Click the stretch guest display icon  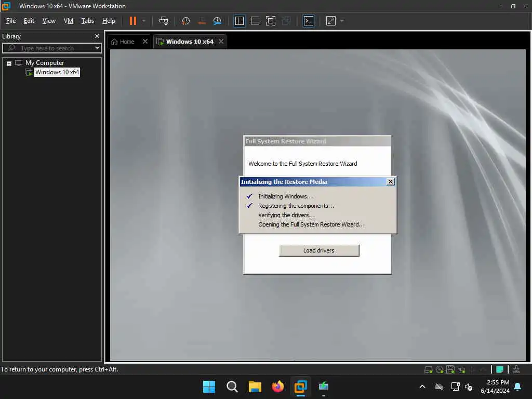coord(331,21)
